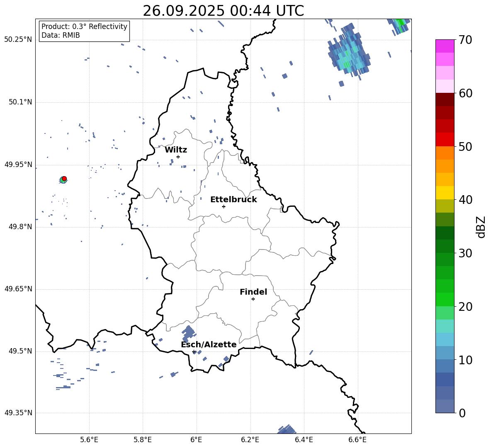Screen dimensions: 491x448
Task: Click the colorbar tick label 70
Action: tap(465, 40)
